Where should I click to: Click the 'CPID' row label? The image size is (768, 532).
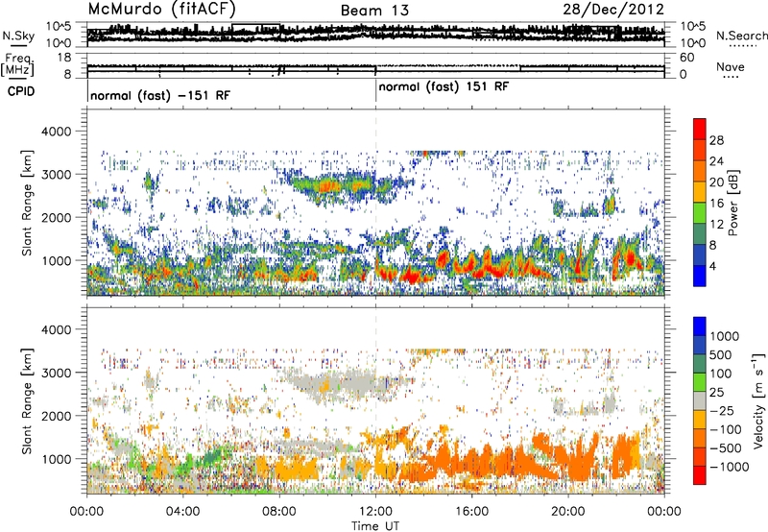[x=21, y=91]
